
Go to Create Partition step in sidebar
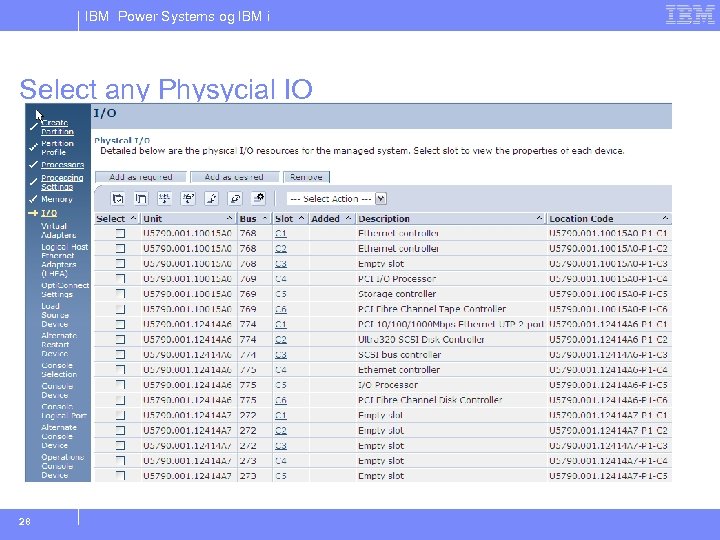tap(57, 127)
